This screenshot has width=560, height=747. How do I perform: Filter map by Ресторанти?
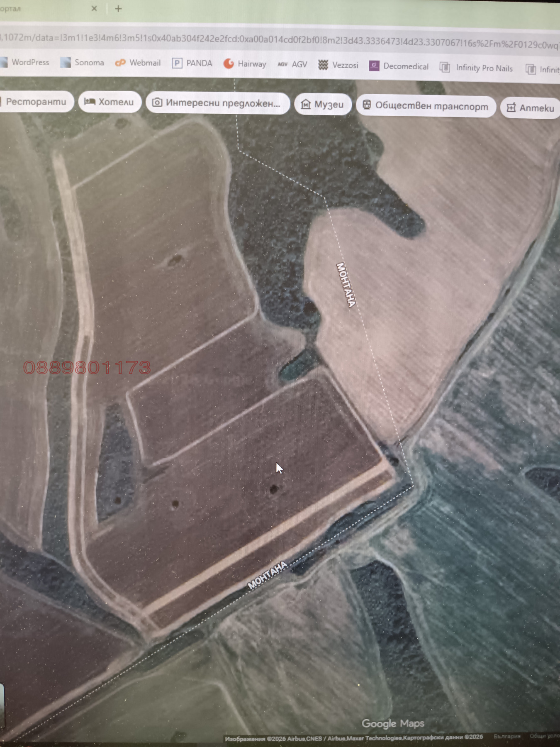(35, 102)
